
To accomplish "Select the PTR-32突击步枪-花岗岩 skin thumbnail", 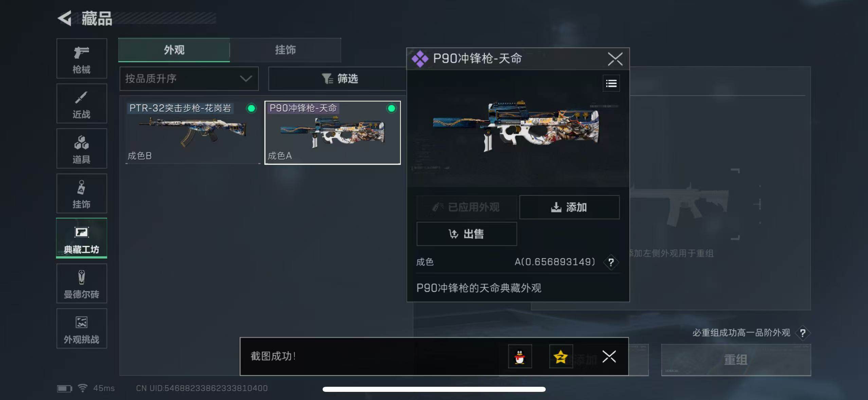I will tap(193, 133).
